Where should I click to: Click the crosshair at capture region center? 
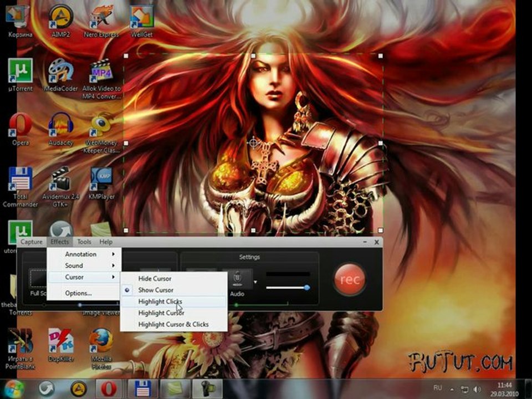[x=253, y=143]
